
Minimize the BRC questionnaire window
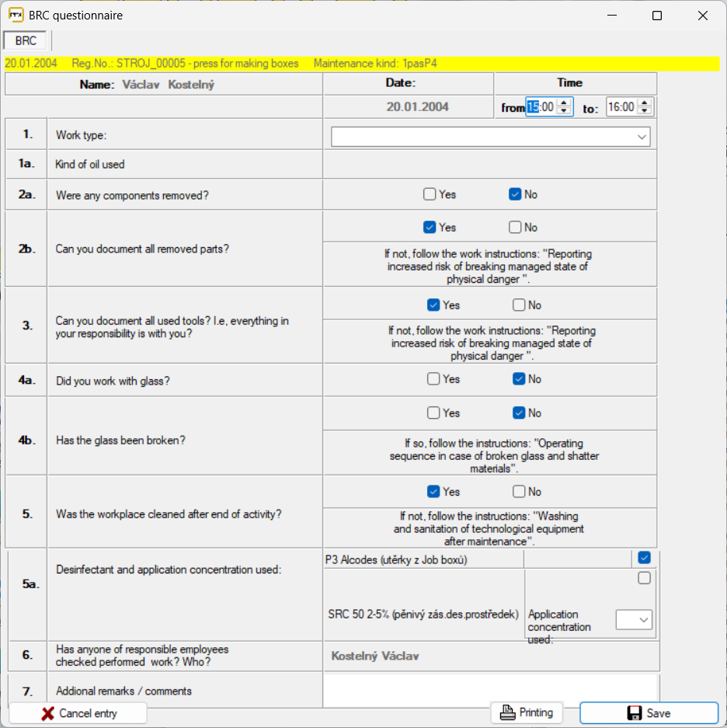click(612, 16)
